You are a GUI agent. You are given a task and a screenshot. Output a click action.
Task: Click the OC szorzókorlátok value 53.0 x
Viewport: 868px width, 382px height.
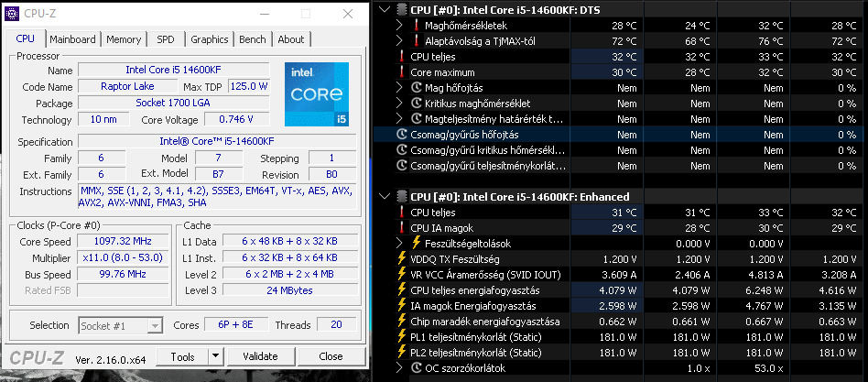click(x=766, y=367)
